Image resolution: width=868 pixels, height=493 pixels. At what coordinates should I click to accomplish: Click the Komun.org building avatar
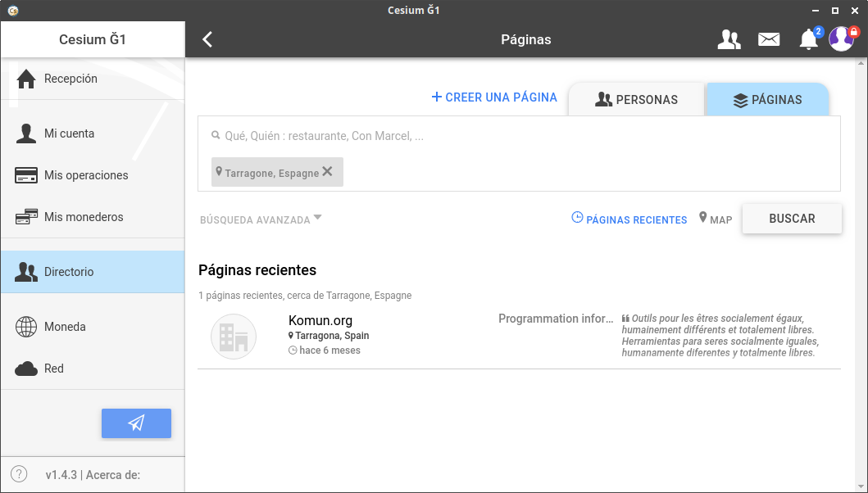[x=234, y=337]
